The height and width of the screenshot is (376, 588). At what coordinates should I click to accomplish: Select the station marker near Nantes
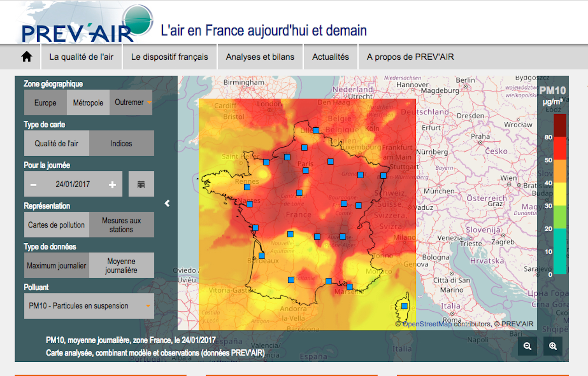point(250,204)
